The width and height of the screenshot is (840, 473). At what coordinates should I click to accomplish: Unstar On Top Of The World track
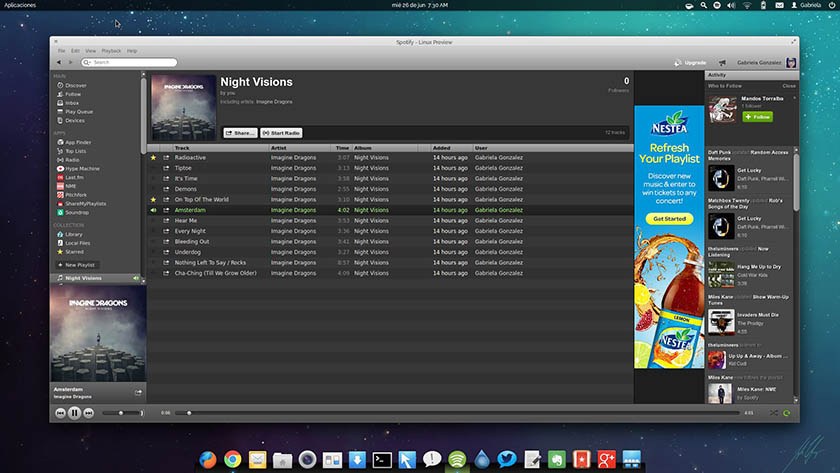tap(153, 199)
